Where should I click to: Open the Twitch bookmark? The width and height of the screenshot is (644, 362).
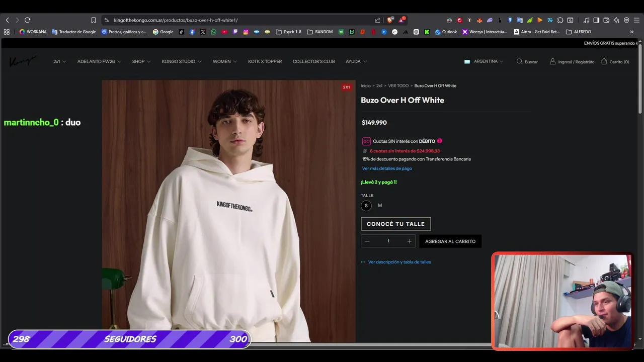[235, 32]
